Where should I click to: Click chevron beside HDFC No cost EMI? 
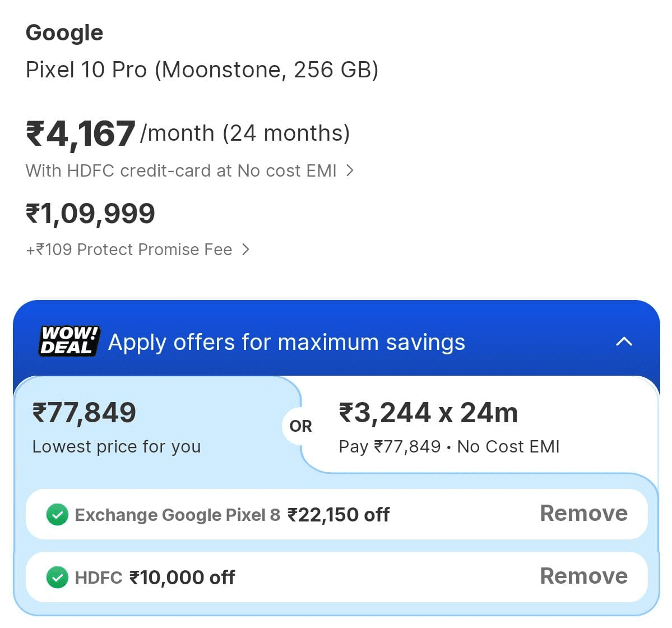click(x=350, y=170)
